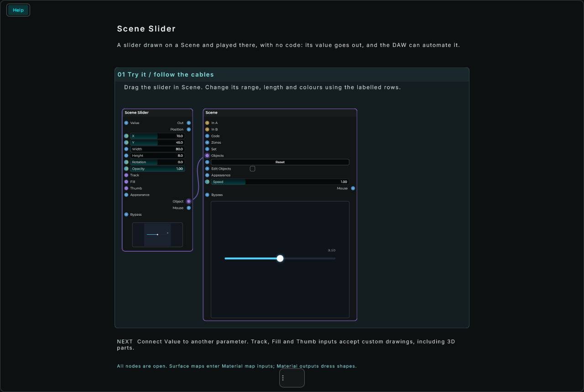
Task: Click the Appearance port on Scene Slider
Action: click(126, 195)
